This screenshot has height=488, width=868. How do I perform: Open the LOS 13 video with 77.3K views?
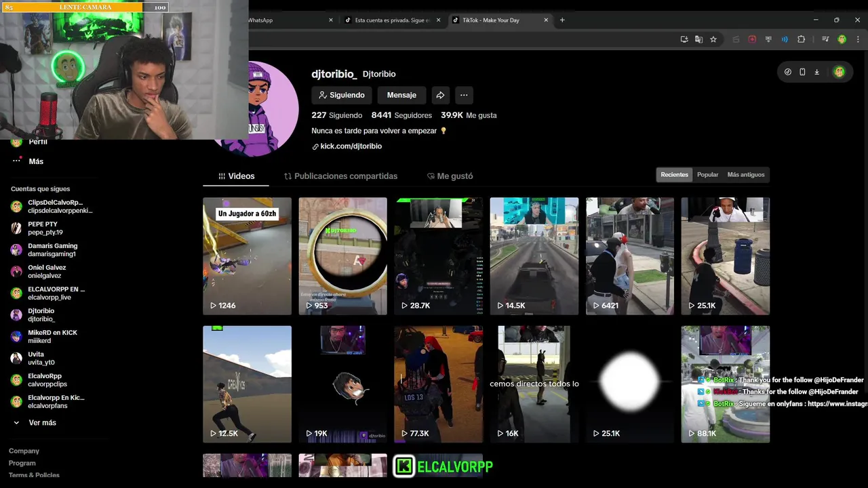(438, 384)
